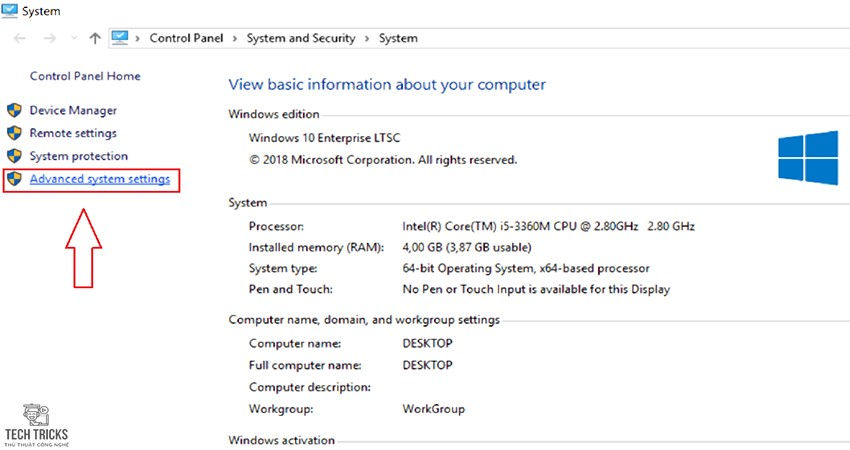This screenshot has height=450, width=850.
Task: Click the Processor label
Action: [276, 226]
